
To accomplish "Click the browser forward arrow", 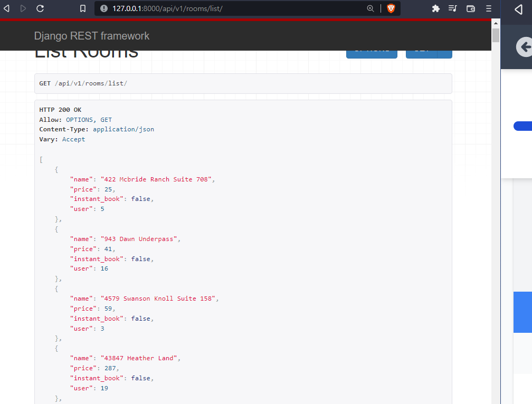I will [x=23, y=8].
